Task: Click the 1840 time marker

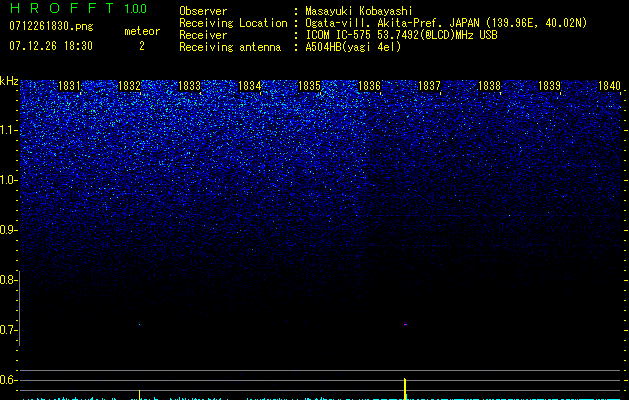Action: click(609, 86)
